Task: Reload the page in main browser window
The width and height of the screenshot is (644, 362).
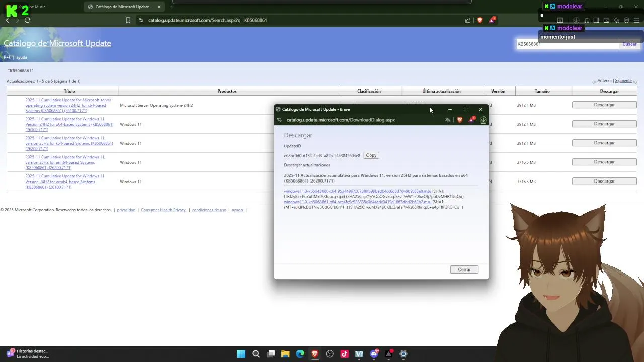Action: [27, 20]
